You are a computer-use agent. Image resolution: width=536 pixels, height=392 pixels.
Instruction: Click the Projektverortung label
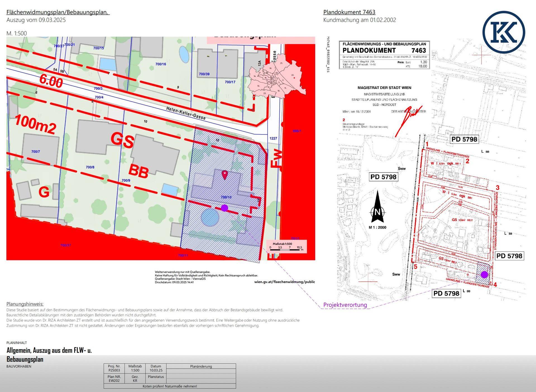345,305
